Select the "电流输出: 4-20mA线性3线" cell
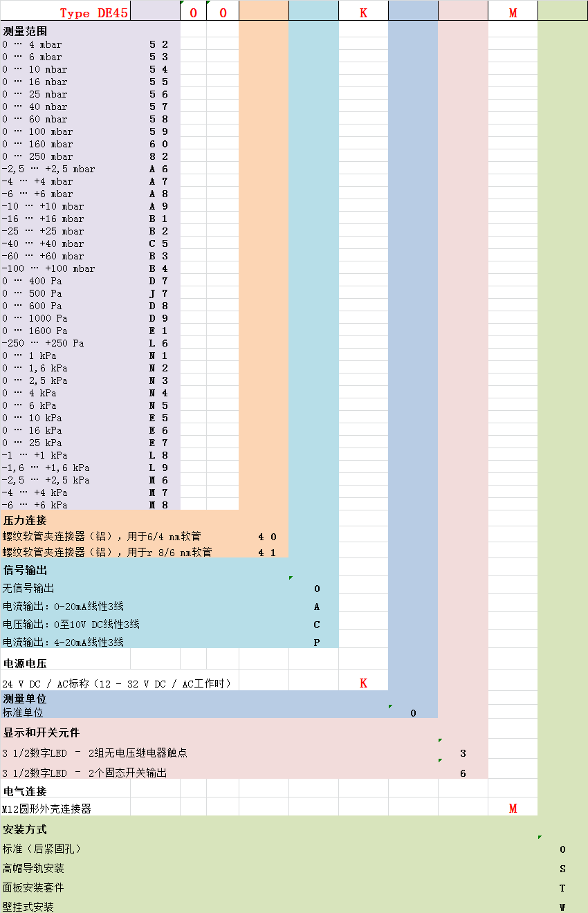588x913 pixels. tap(63, 642)
